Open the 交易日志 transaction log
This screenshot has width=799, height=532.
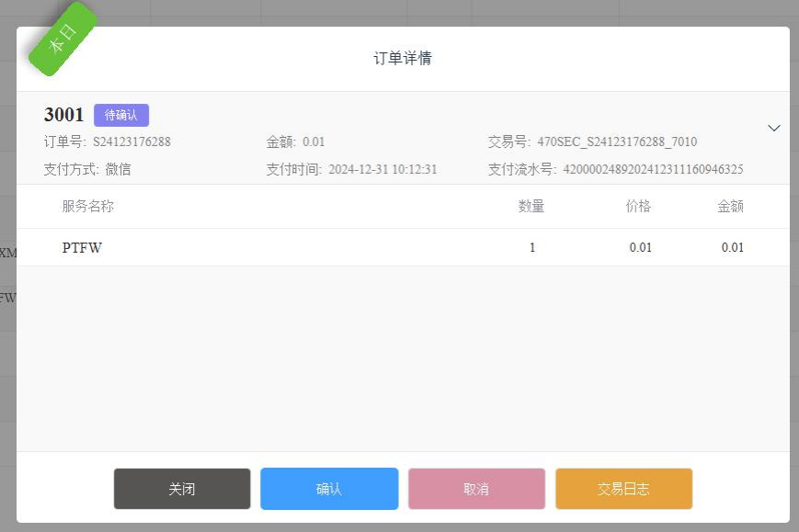(x=623, y=489)
